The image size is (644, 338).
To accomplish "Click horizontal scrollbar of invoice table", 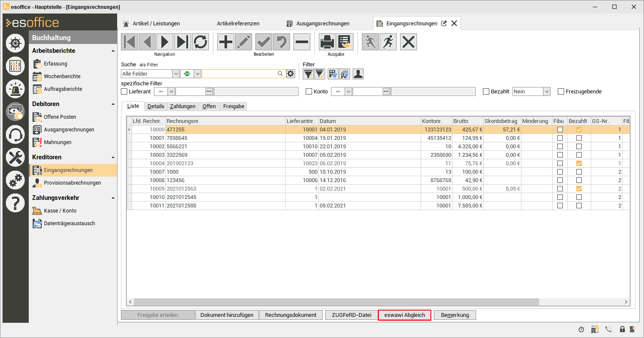I will pyautogui.click(x=337, y=302).
